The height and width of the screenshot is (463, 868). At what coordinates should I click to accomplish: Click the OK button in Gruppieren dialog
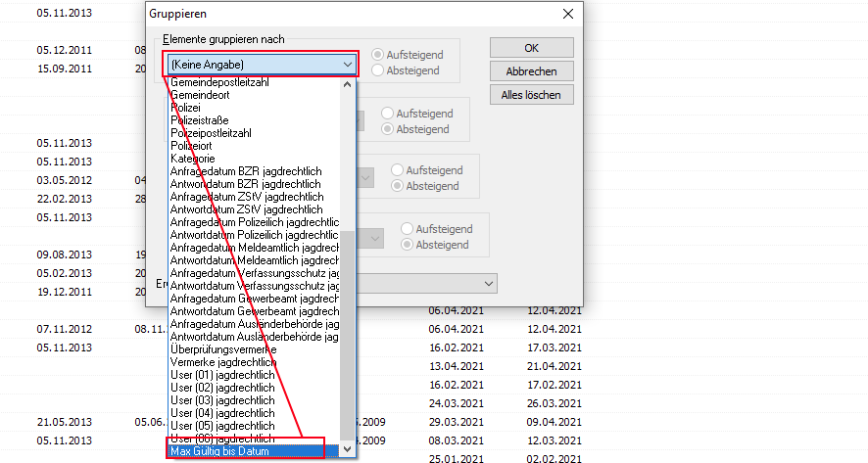531,48
